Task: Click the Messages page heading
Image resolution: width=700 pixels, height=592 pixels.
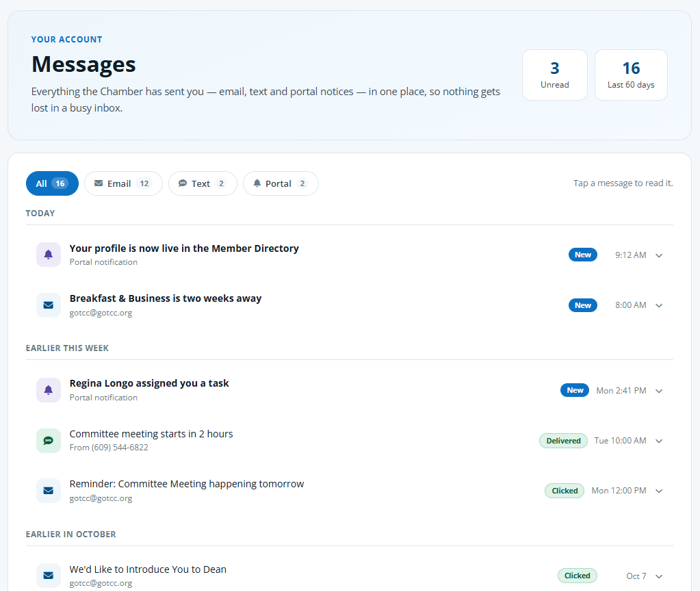Action: (83, 64)
